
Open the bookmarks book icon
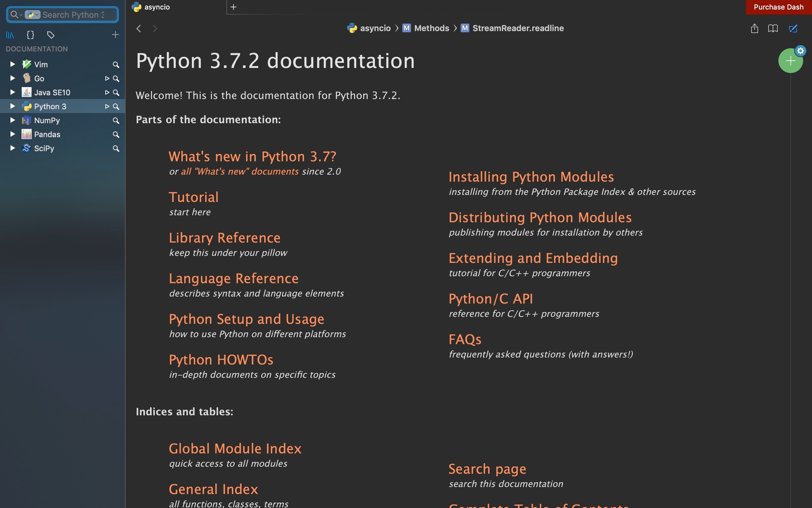point(773,28)
